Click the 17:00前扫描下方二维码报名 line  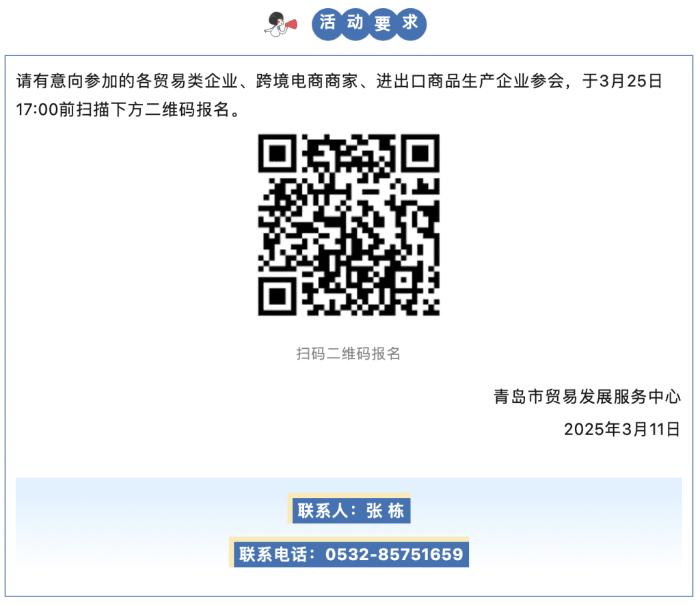pos(128,109)
